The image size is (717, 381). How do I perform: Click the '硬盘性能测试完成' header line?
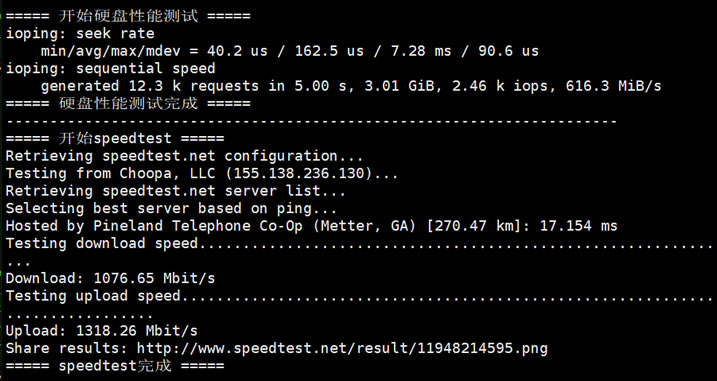[128, 103]
